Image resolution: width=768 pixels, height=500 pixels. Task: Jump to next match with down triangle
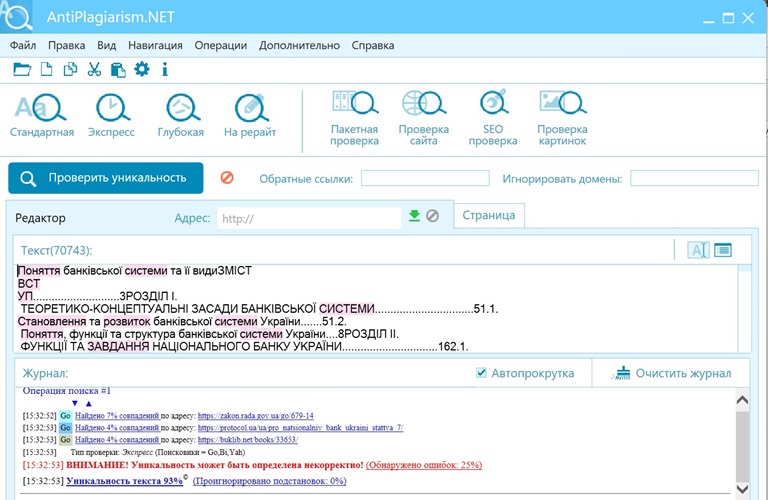click(75, 404)
